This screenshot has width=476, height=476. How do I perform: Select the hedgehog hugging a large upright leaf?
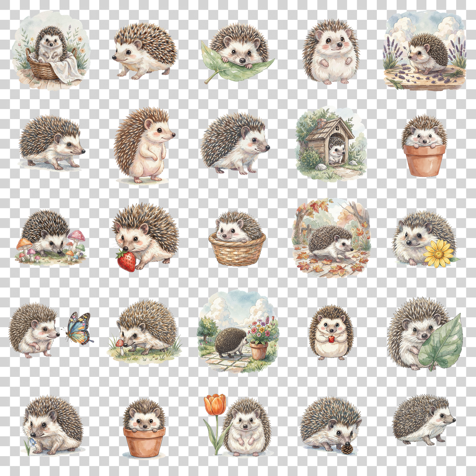[425, 334]
